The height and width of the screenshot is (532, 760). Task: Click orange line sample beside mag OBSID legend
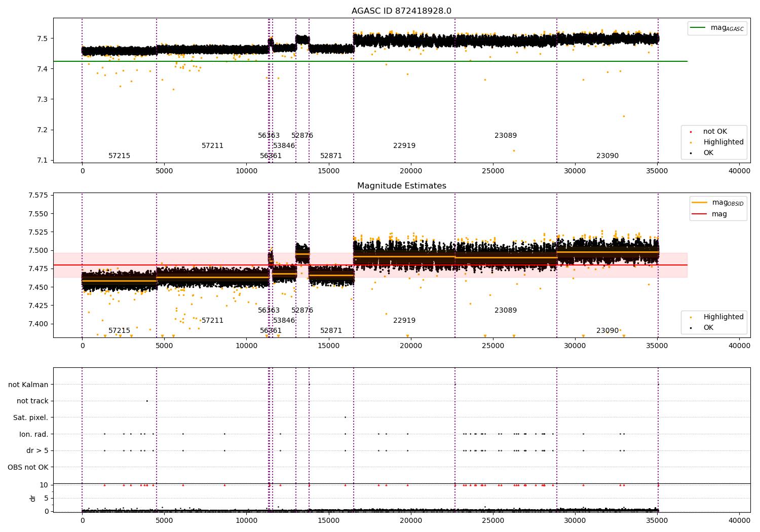click(700, 203)
